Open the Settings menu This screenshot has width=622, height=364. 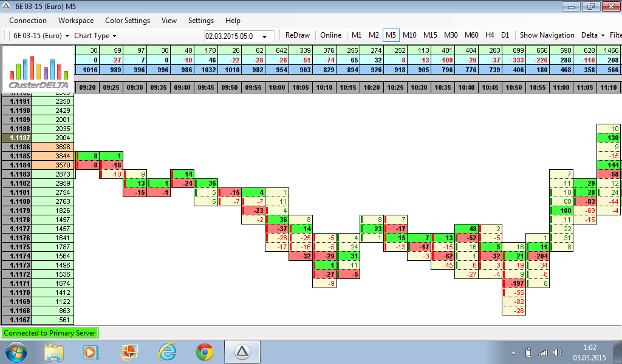tap(200, 21)
